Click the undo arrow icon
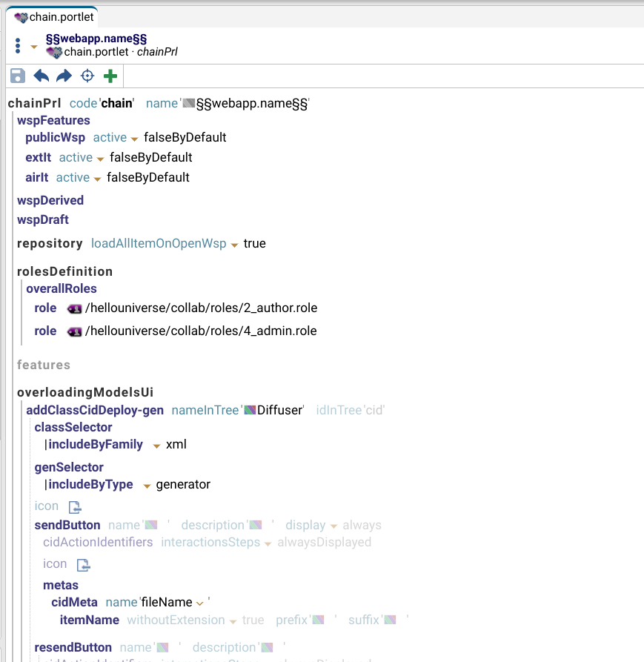Image resolution: width=644 pixels, height=662 pixels. (42, 76)
